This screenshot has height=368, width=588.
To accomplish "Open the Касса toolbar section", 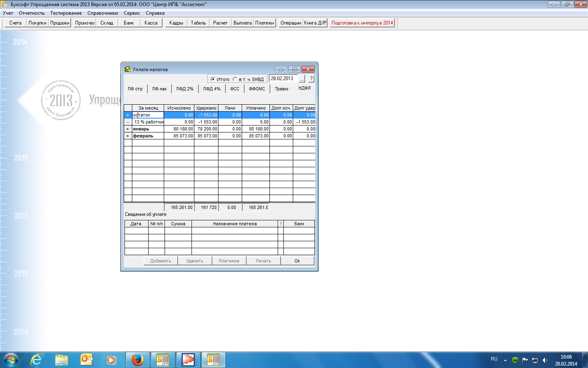I will [x=151, y=23].
